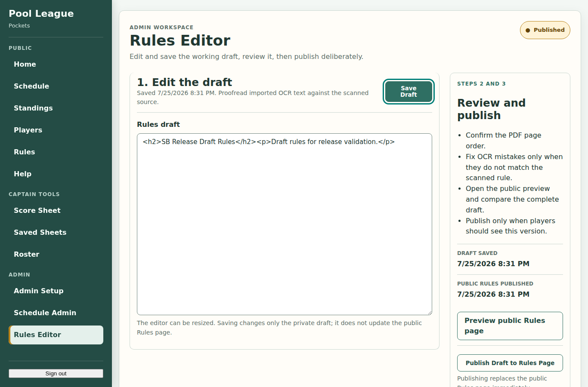Screen dimensions: 588x387
Task: Go to Schedule in sidebar
Action: coord(56,86)
